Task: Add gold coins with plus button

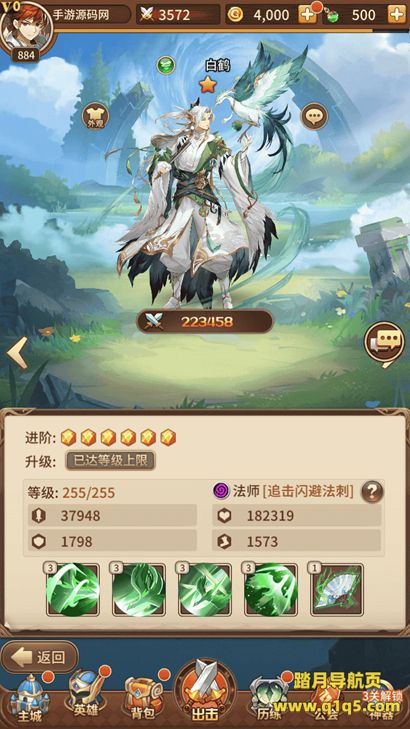Action: (307, 15)
